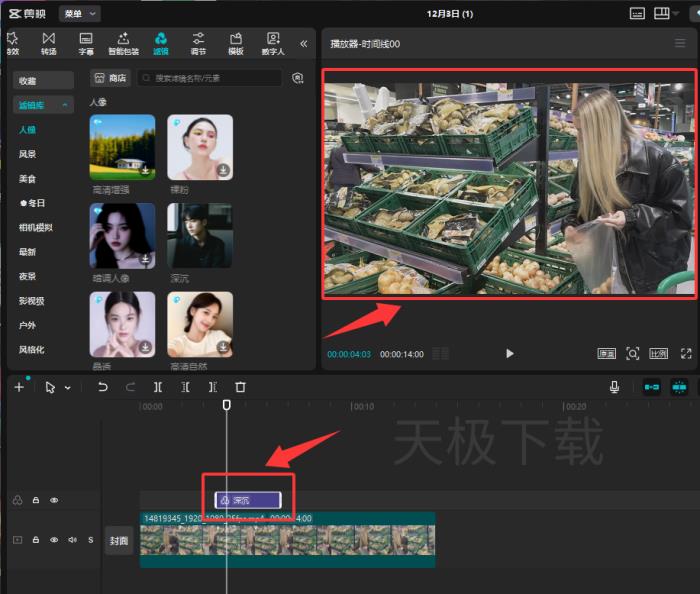Toggle lock on the main video track
This screenshot has width=700, height=594.
[x=36, y=540]
